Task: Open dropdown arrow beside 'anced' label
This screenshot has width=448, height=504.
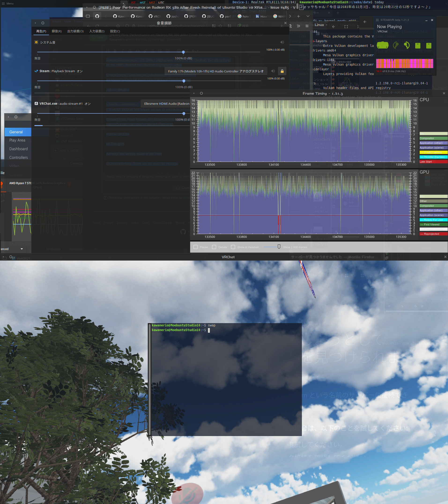Action: click(22, 249)
